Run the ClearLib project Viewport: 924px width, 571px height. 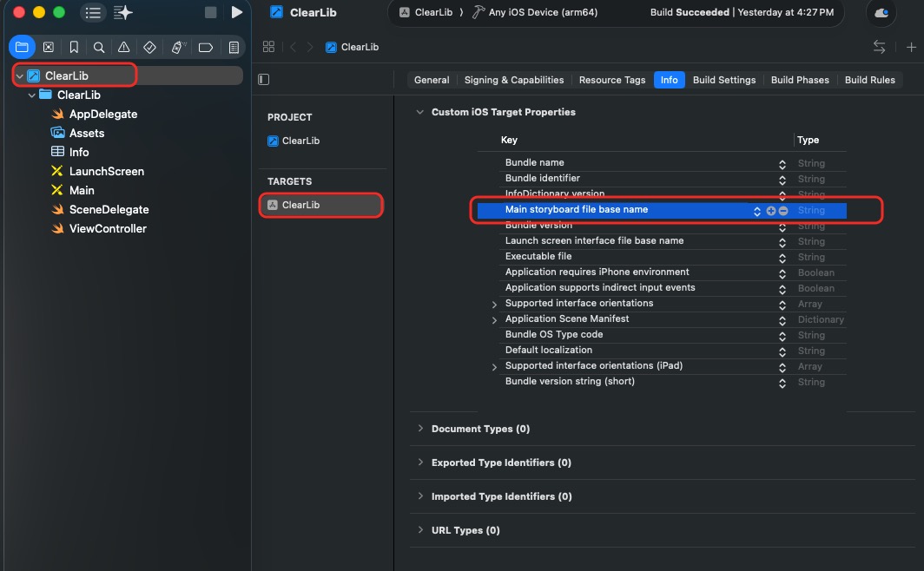click(236, 12)
